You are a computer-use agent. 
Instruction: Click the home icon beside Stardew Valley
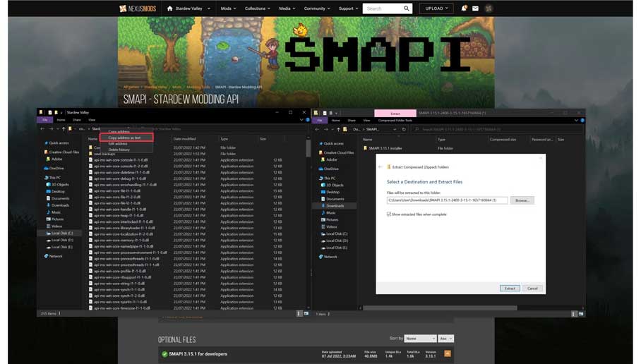(x=169, y=8)
